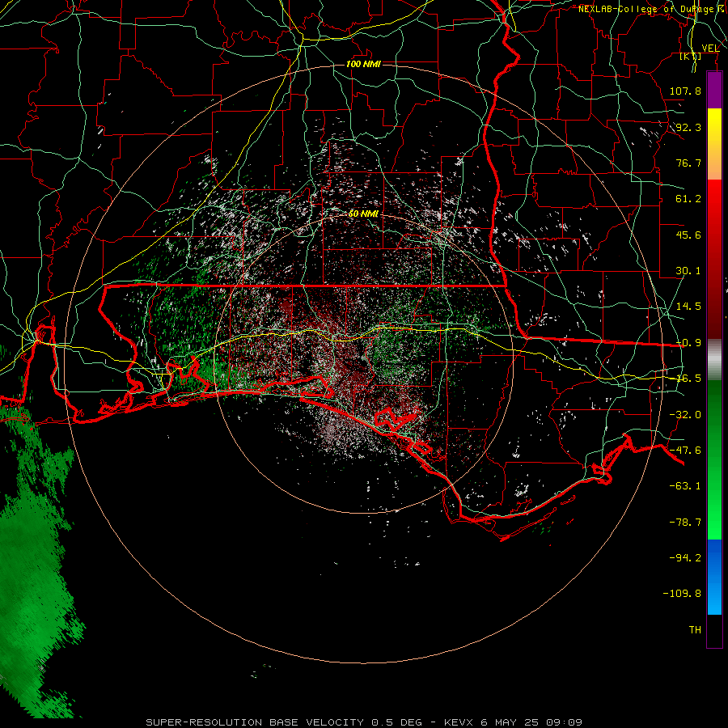Click the -16.5 legend value
728x728 pixels.
point(688,379)
